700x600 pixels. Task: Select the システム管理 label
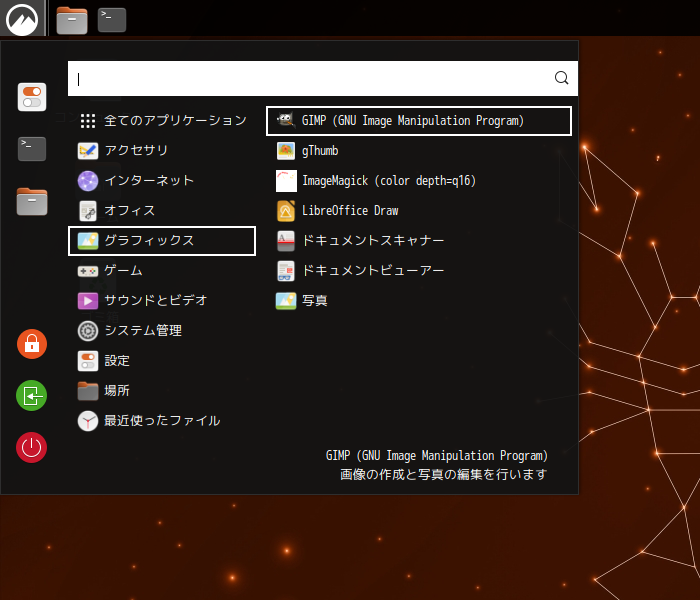[x=143, y=330]
